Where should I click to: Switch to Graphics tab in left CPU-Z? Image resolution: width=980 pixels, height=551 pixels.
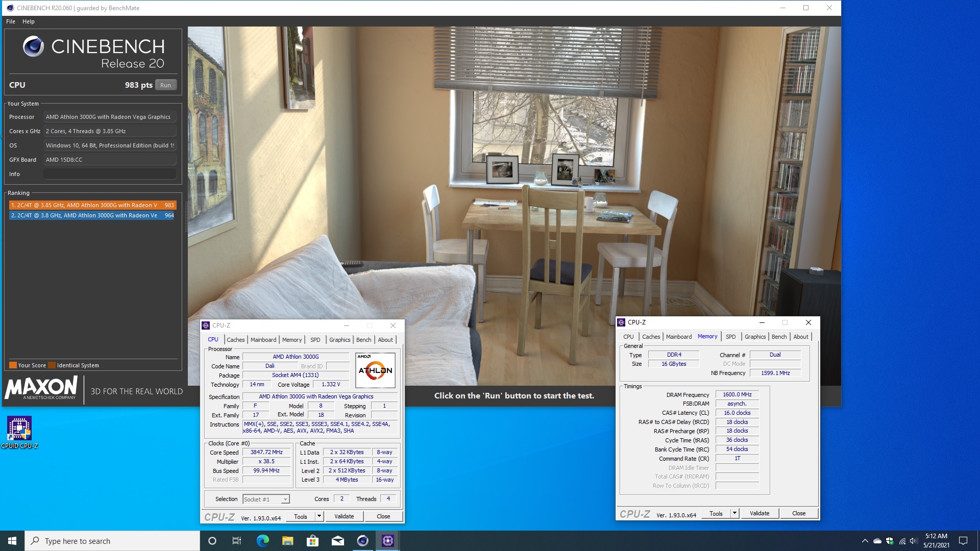[339, 340]
